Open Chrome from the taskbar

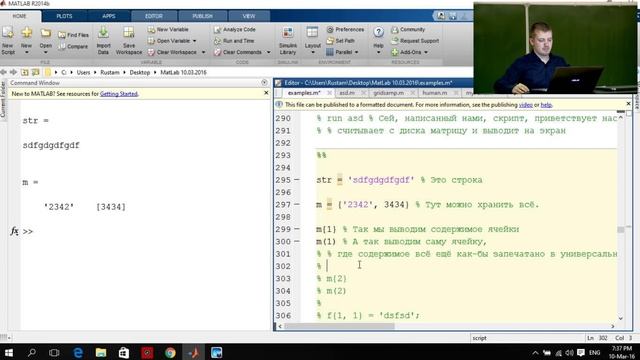(170, 352)
